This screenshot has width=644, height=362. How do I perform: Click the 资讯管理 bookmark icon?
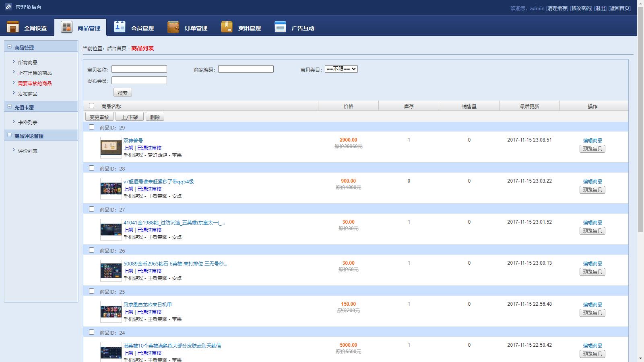227,27
